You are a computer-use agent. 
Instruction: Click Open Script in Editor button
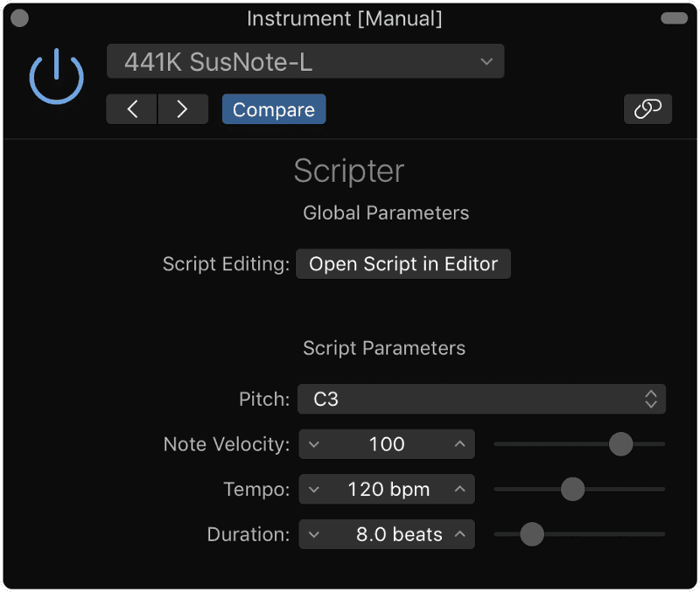pos(403,264)
